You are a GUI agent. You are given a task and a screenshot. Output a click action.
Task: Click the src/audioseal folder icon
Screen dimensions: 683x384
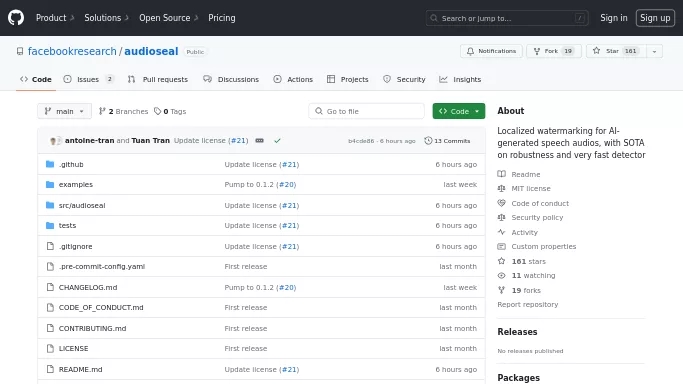(50, 205)
